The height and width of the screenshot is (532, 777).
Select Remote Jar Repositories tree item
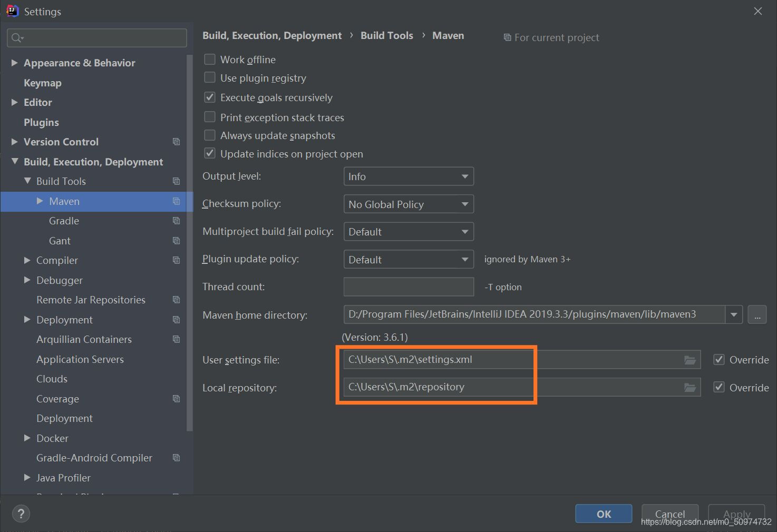coord(91,300)
